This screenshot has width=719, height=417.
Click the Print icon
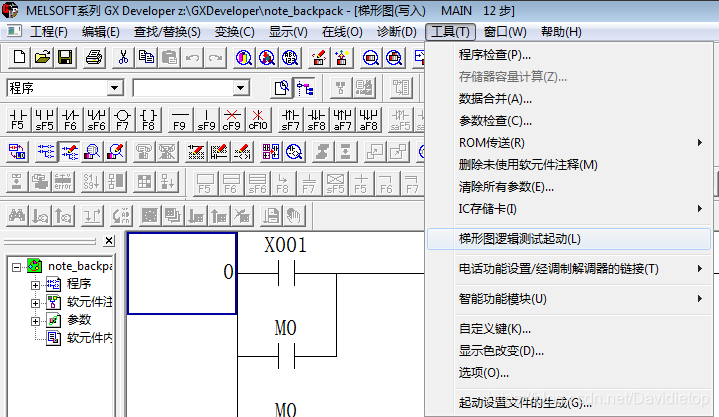click(94, 57)
